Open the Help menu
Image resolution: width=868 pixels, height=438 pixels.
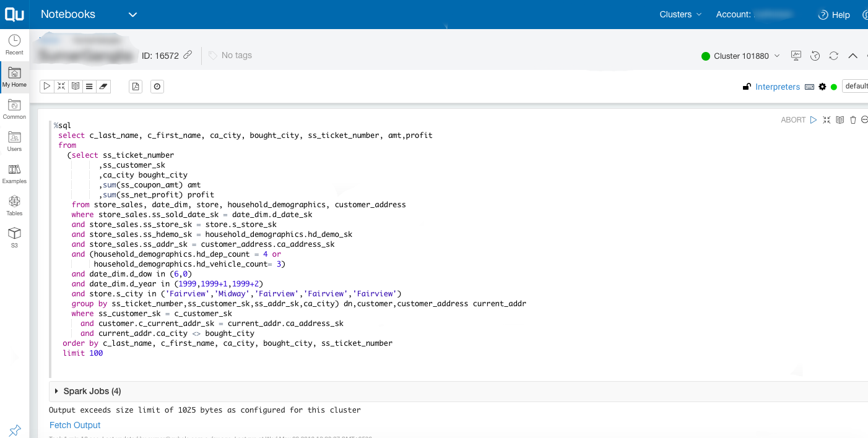pyautogui.click(x=834, y=15)
